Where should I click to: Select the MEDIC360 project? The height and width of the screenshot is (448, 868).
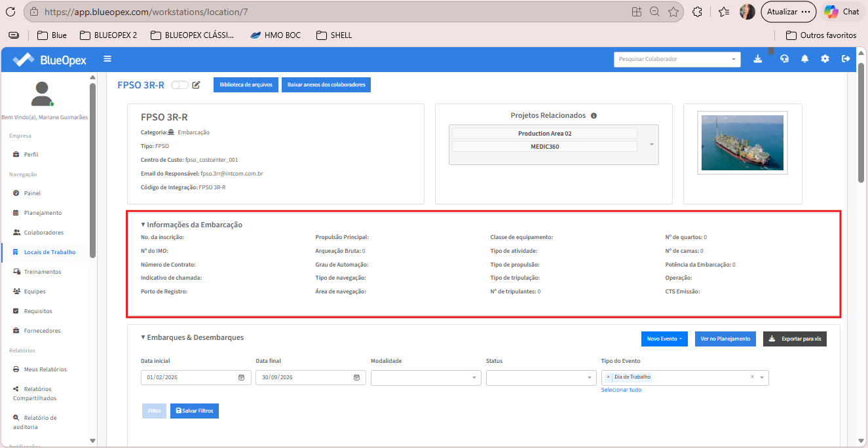[x=544, y=147]
